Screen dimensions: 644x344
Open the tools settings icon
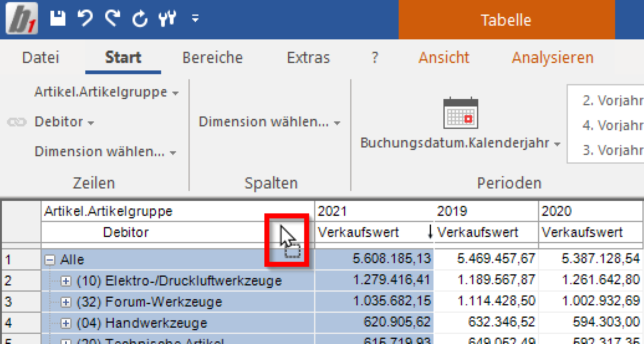(168, 18)
